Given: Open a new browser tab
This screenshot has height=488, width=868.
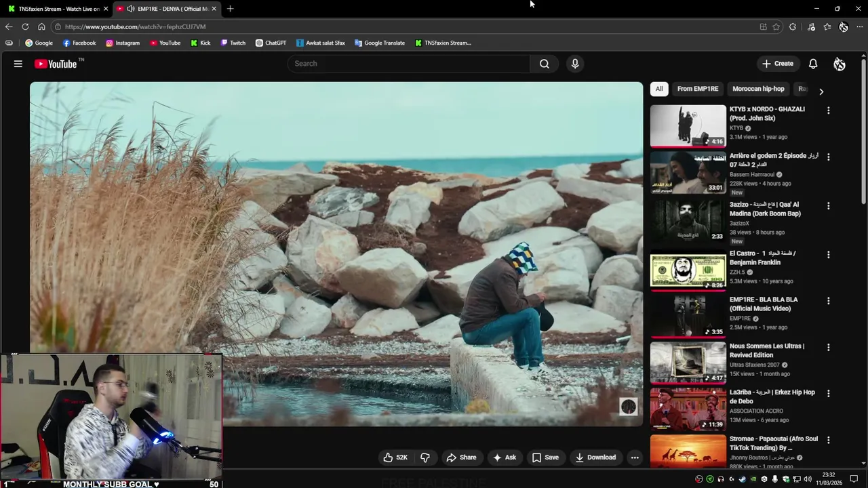Looking at the screenshot, I should pyautogui.click(x=230, y=9).
